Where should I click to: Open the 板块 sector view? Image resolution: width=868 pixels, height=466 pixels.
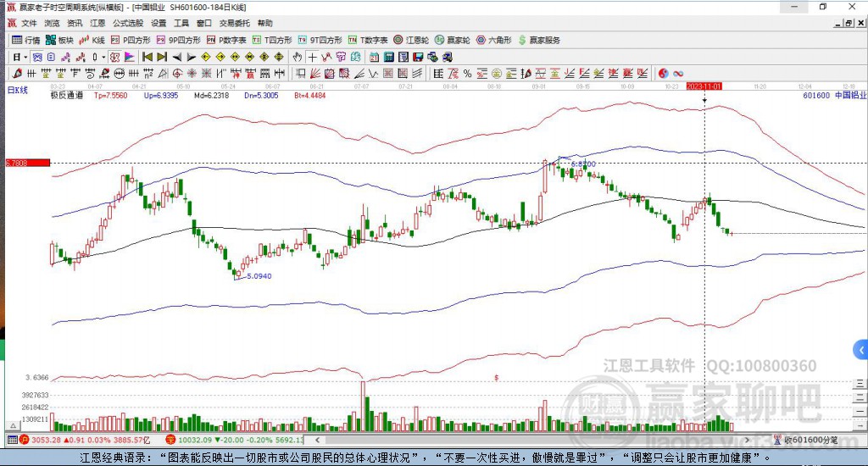click(x=60, y=40)
